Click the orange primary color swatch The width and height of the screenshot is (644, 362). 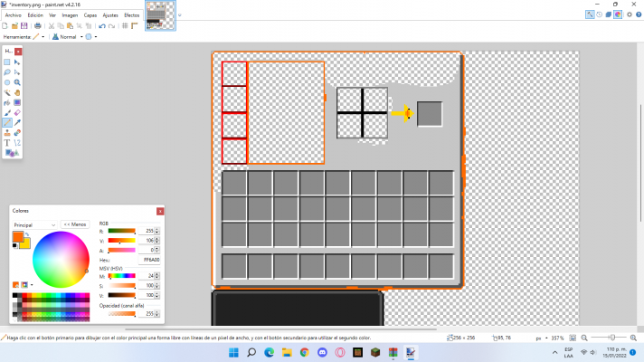[x=17, y=237]
